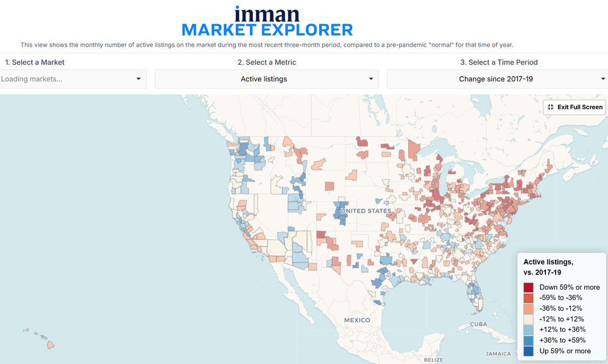Click the -36% to -12% legend swatch

[529, 308]
